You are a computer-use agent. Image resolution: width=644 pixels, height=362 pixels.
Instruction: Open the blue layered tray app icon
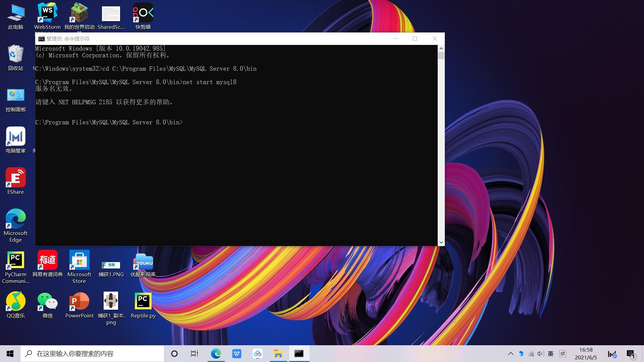(x=521, y=354)
